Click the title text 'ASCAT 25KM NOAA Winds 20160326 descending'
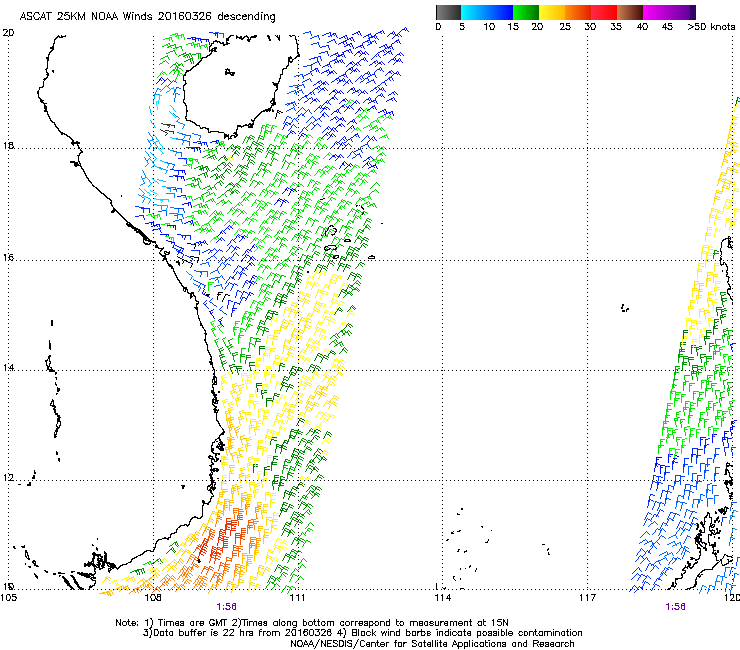 point(147,17)
